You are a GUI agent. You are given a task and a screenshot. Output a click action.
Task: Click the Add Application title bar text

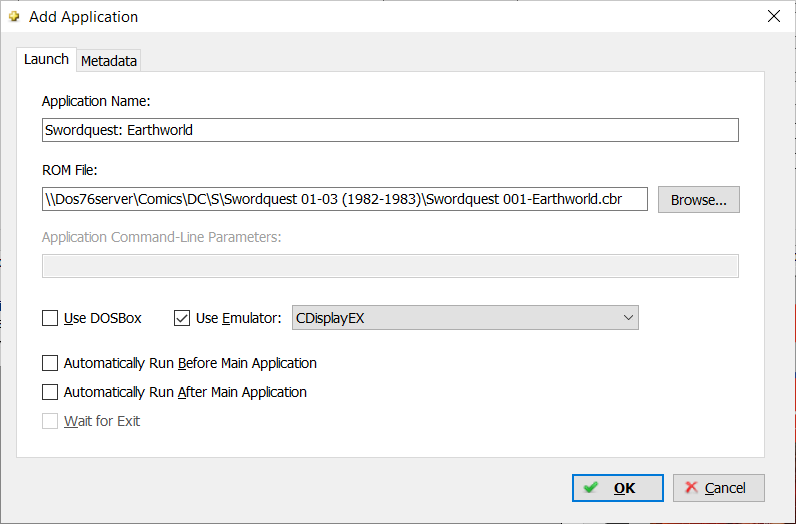coord(83,17)
